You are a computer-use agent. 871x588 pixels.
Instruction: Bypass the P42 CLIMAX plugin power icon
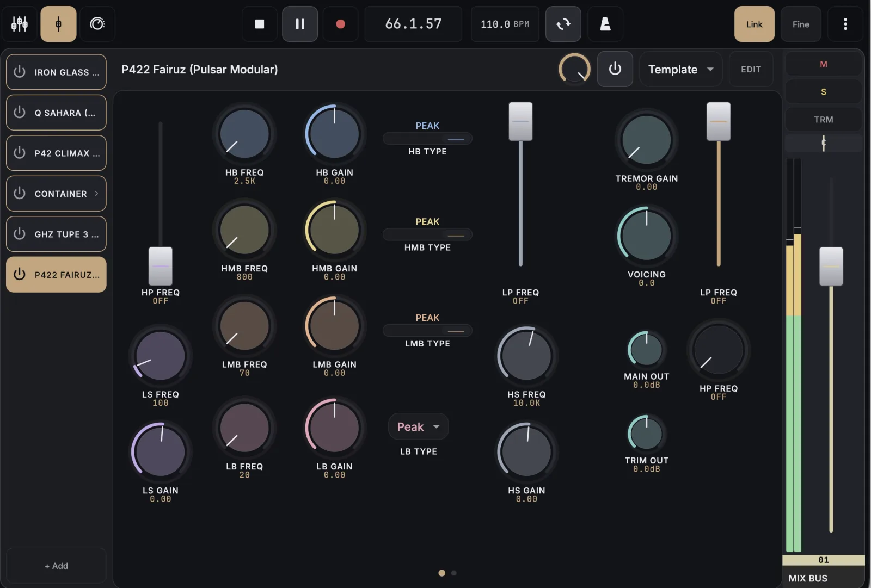point(20,153)
